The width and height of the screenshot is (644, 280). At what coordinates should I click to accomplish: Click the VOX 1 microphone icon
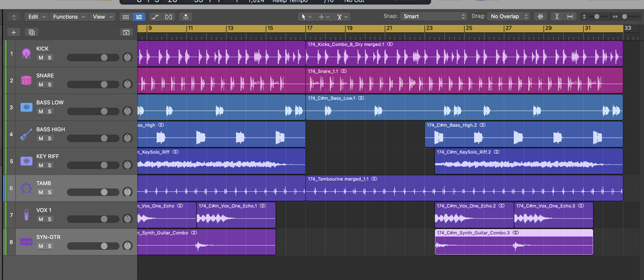pyautogui.click(x=26, y=214)
